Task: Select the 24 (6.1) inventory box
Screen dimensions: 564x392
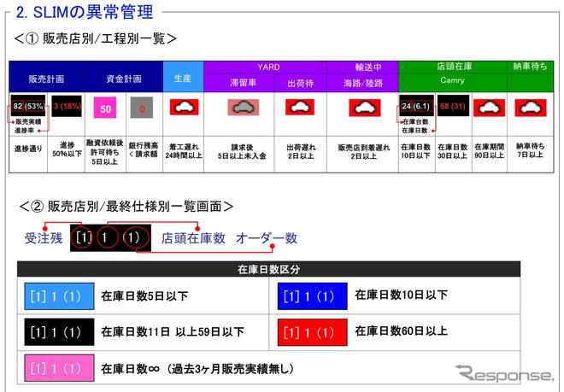Action: coord(416,106)
